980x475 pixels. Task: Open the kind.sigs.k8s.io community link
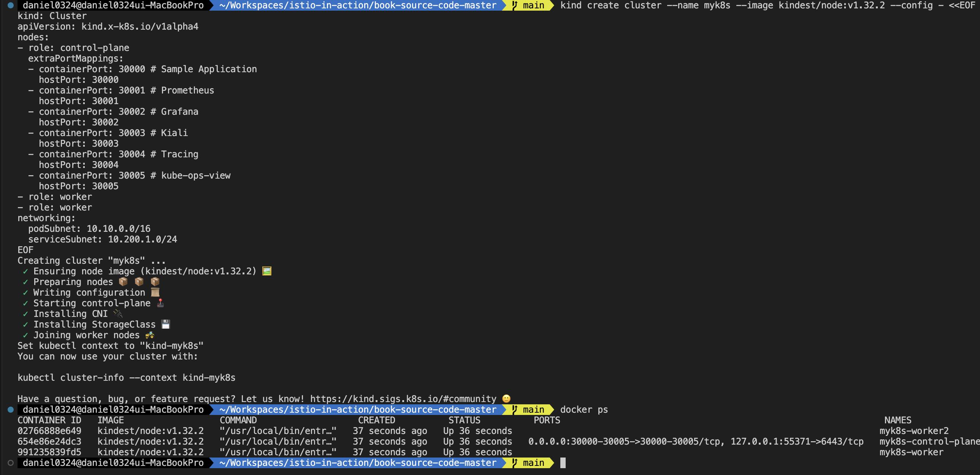403,399
